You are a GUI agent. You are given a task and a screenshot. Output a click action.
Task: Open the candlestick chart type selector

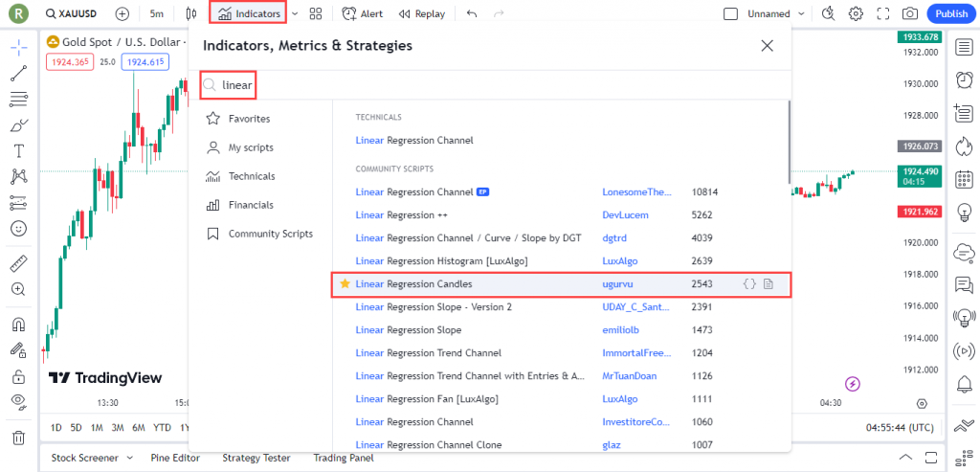coord(191,13)
